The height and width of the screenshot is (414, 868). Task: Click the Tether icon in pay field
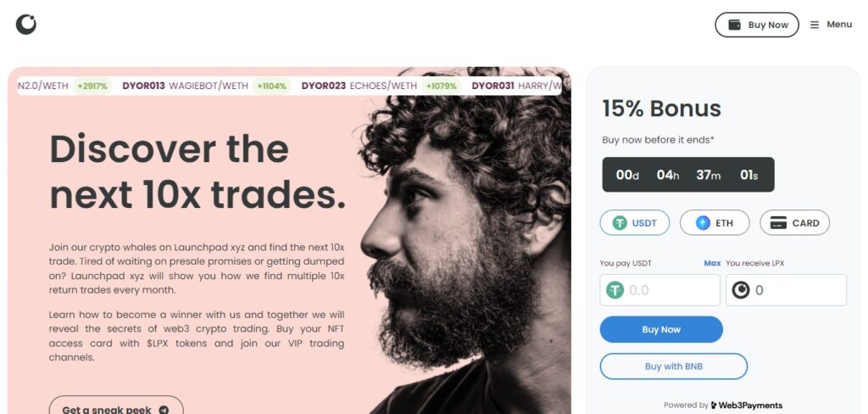[x=615, y=290]
